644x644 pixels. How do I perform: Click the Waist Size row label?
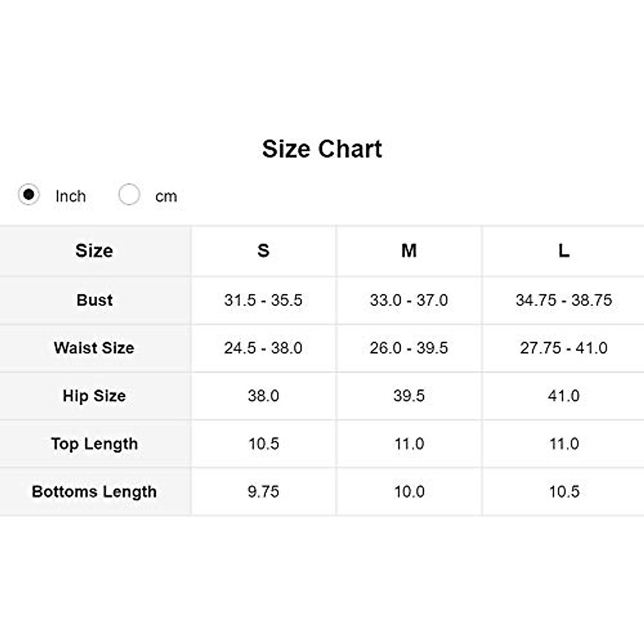pyautogui.click(x=94, y=348)
